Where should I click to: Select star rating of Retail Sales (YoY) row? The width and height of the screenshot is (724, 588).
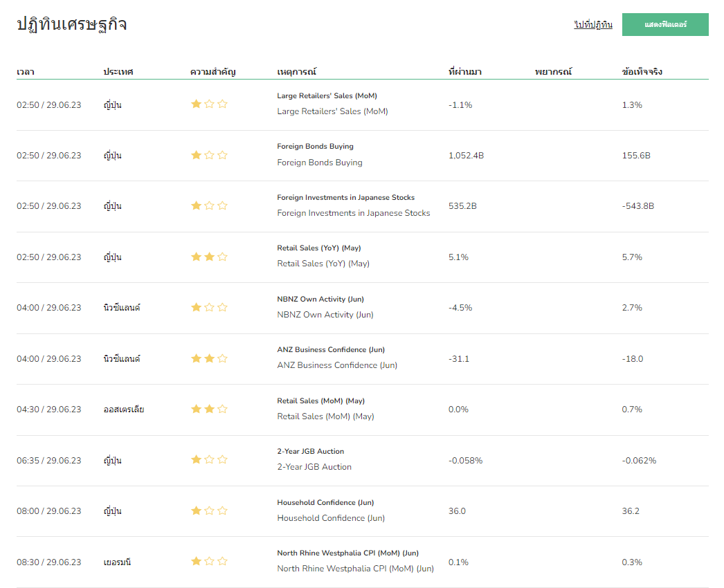209,257
